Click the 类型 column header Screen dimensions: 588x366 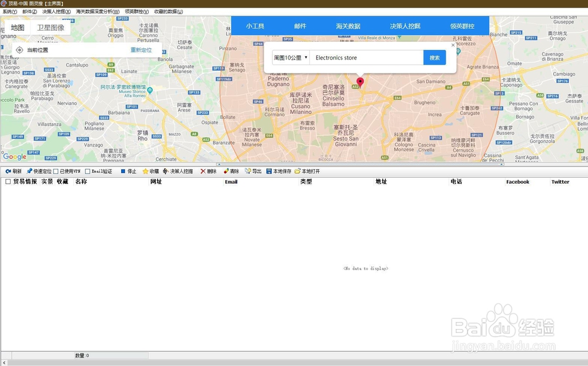click(306, 182)
